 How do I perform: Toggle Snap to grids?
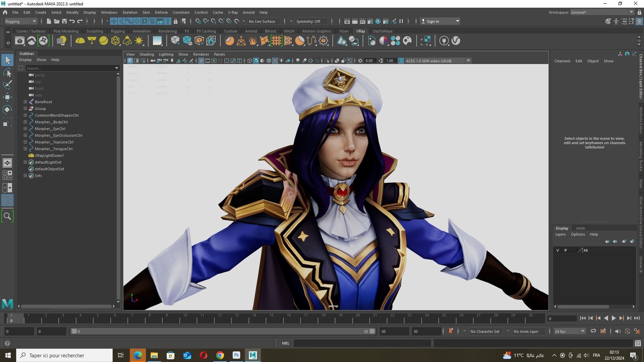coord(198,21)
